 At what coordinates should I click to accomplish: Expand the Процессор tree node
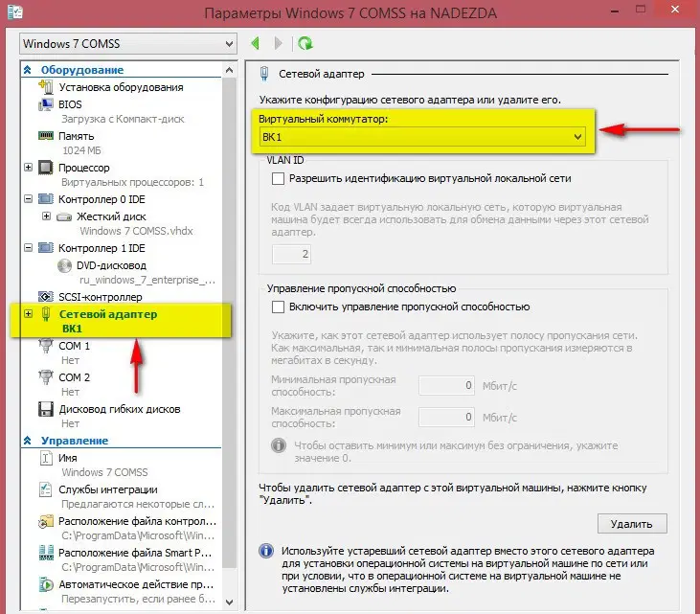(x=28, y=168)
